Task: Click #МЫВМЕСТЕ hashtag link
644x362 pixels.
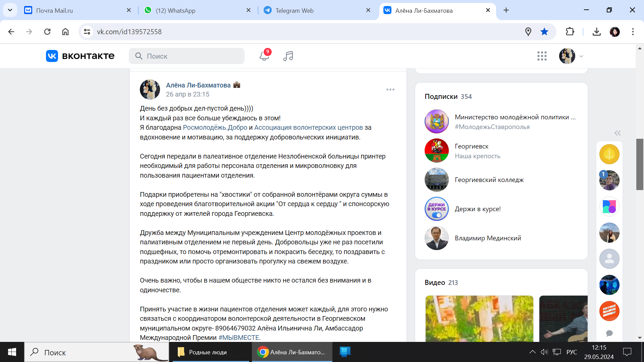Action: [238, 338]
